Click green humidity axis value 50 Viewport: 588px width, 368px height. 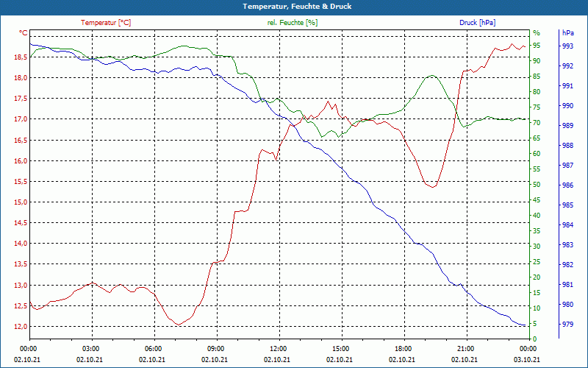click(537, 185)
